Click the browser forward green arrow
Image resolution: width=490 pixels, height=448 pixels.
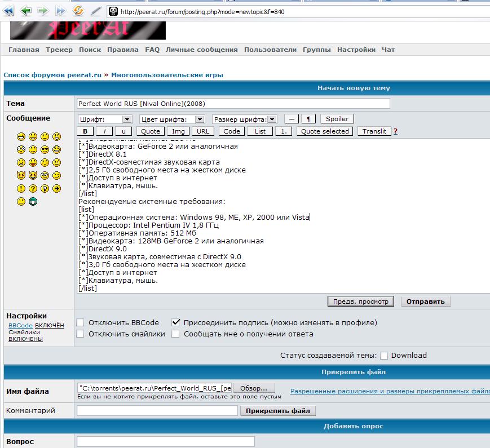(x=43, y=11)
